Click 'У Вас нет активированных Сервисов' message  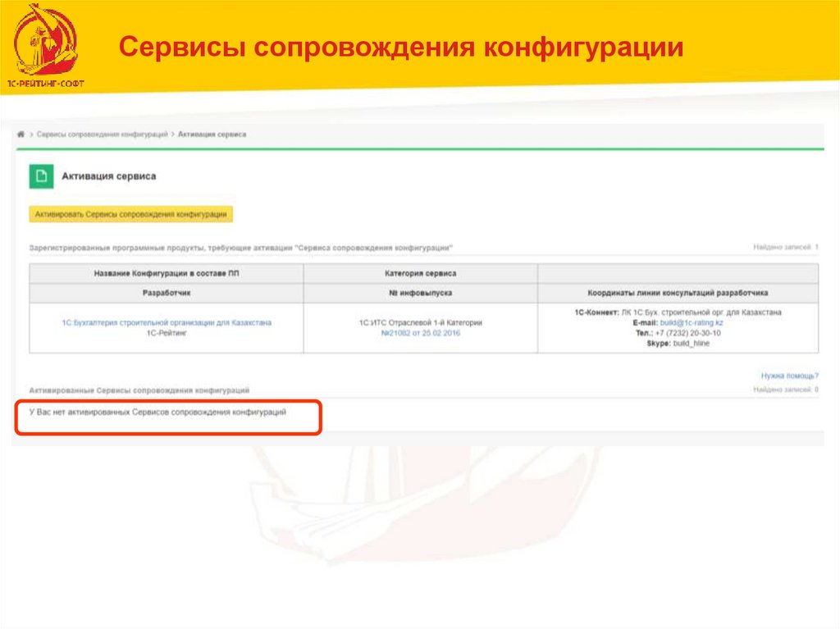coord(157,412)
